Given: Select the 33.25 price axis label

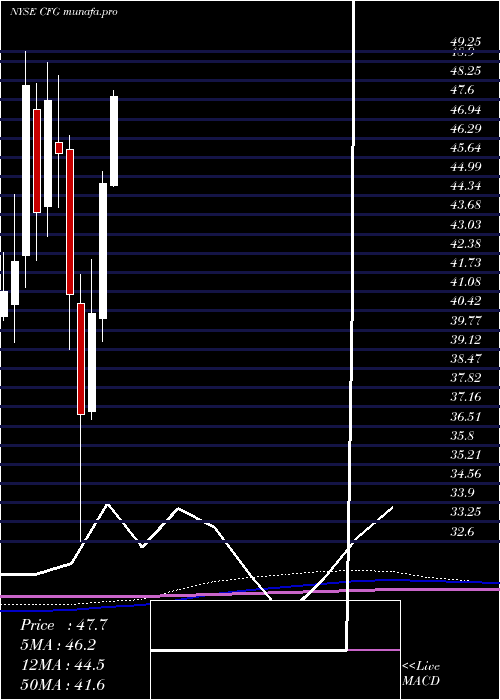Looking at the screenshot, I should (x=466, y=512).
